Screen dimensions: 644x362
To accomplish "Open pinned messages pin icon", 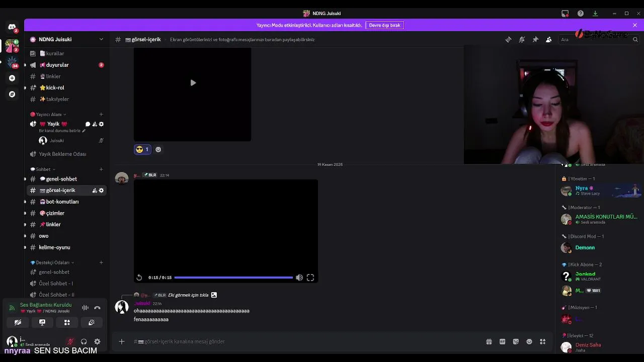I will click(535, 39).
